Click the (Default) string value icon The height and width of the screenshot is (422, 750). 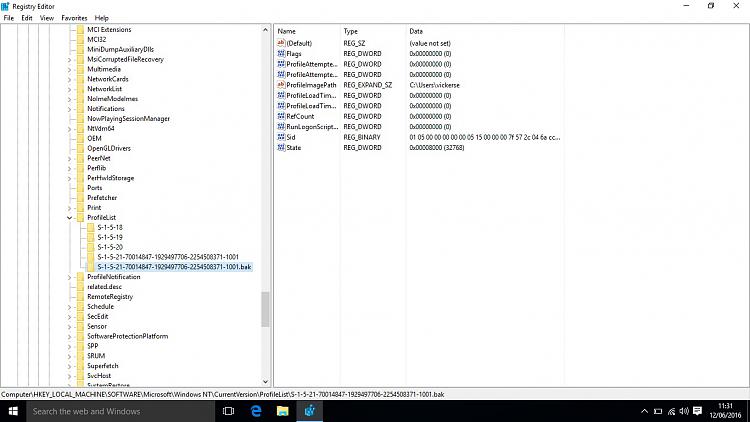tap(281, 43)
